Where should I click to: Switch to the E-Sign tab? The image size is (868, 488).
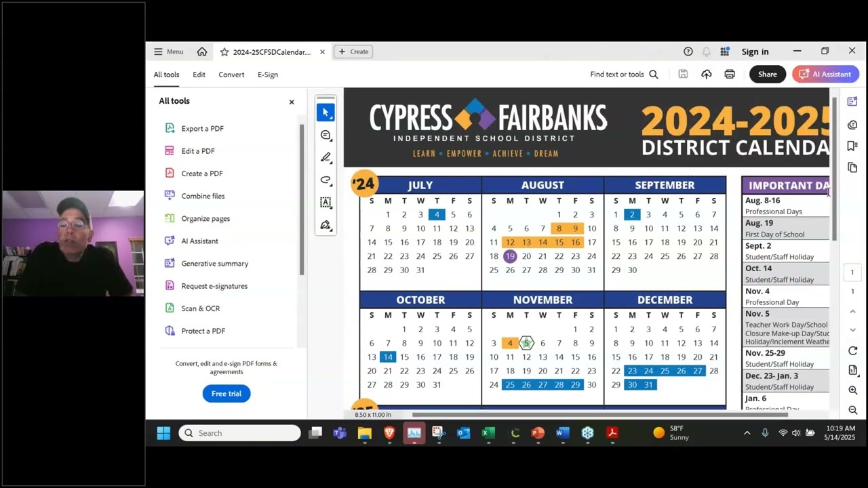[268, 75]
